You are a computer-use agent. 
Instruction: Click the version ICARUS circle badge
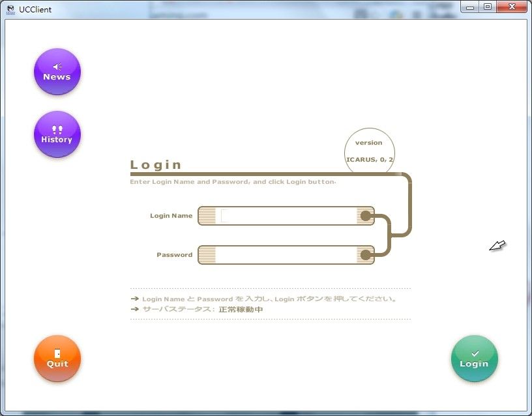tap(369, 152)
